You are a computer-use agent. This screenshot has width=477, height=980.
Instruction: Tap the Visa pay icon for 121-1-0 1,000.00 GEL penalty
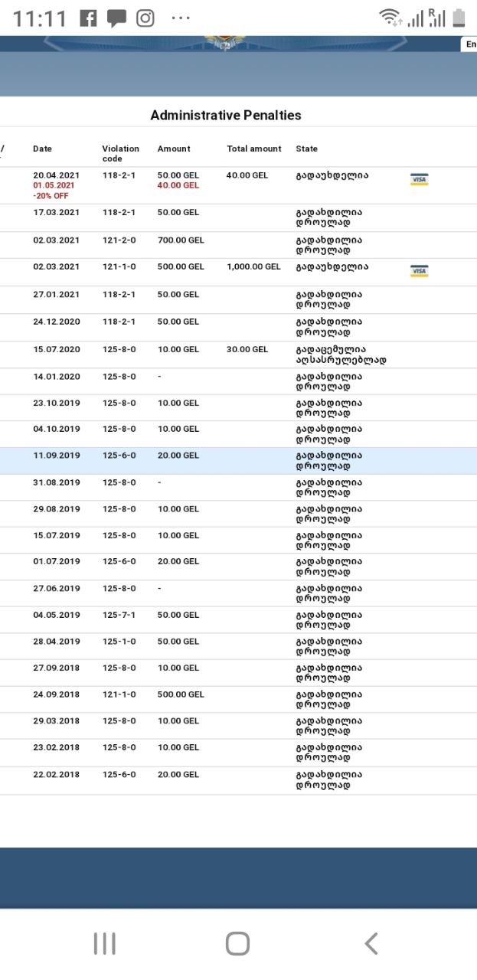coord(419,271)
